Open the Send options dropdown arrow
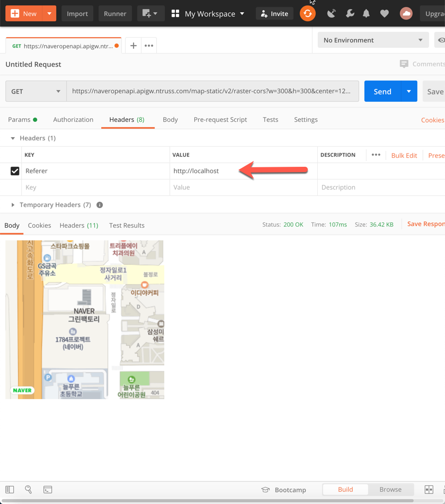 click(x=409, y=91)
